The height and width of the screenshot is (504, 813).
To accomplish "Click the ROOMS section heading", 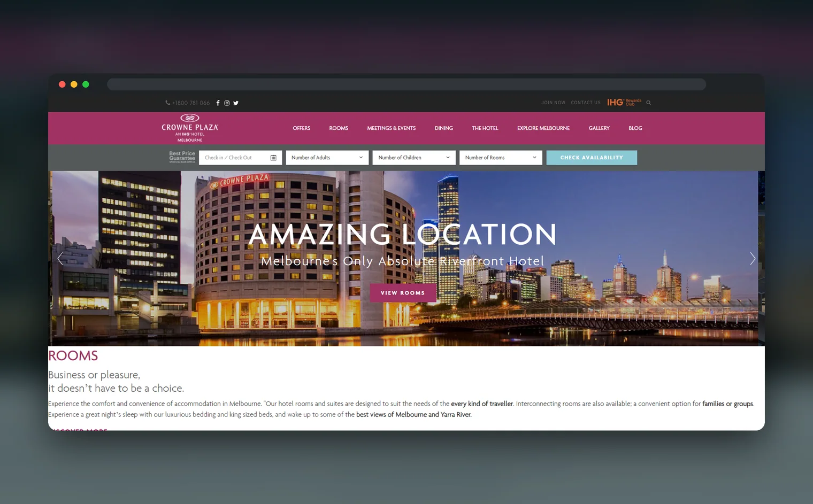I will pyautogui.click(x=73, y=356).
